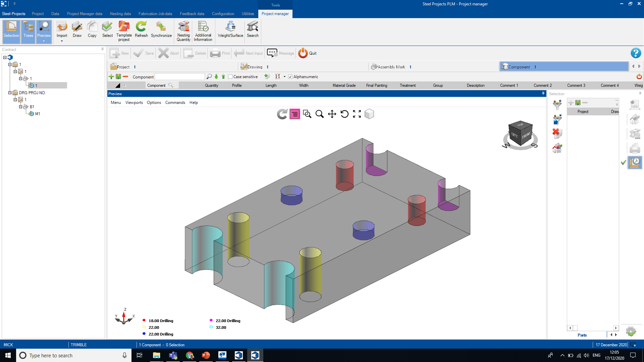
Task: Open the Options menu in Preview
Action: (154, 103)
